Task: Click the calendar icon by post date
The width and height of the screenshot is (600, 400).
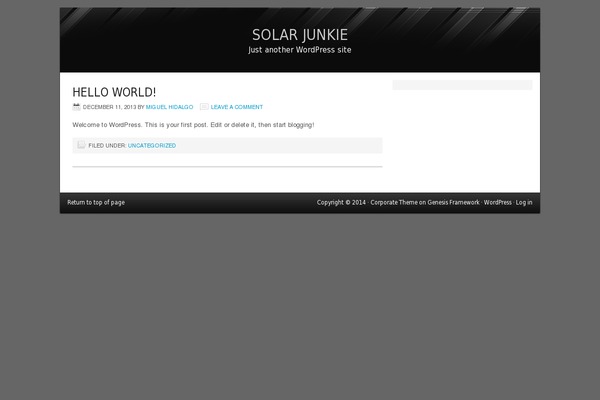Action: click(x=77, y=107)
